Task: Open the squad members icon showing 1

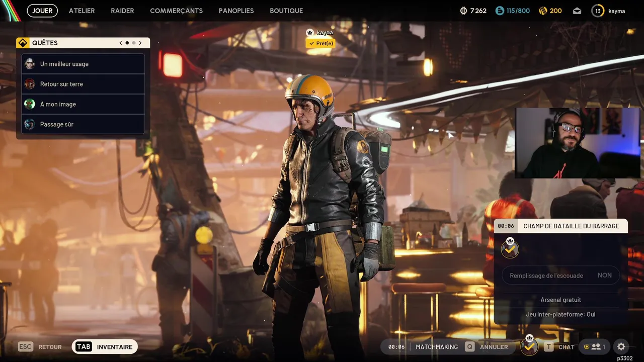Action: [x=594, y=347]
